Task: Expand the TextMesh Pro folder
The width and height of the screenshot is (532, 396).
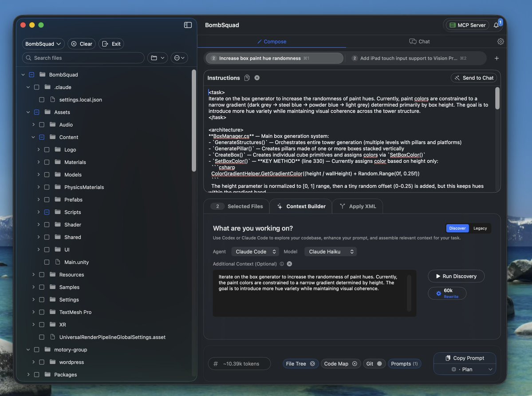Action: [33, 312]
